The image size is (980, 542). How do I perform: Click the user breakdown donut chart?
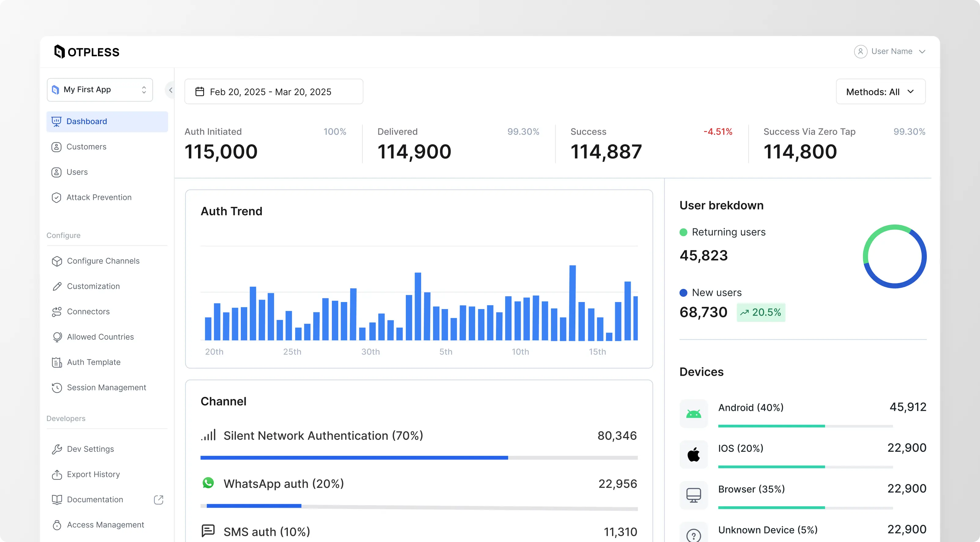pyautogui.click(x=895, y=256)
